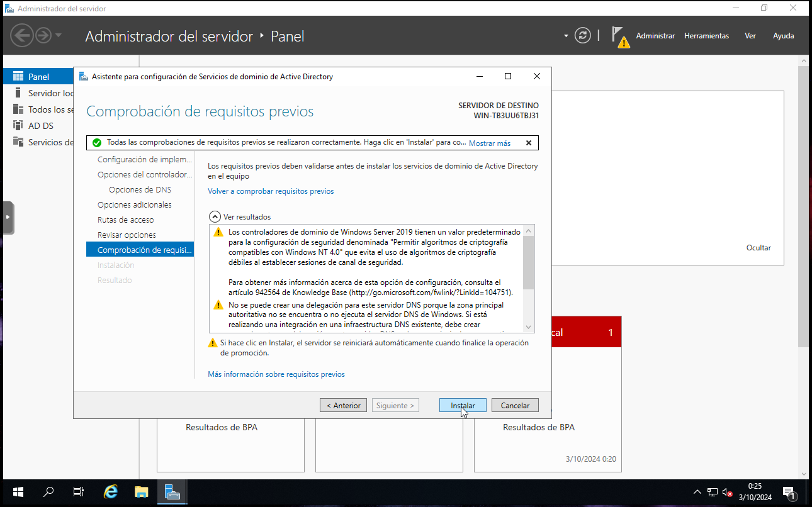This screenshot has height=507, width=812.
Task: Click the results list scrollbar down arrow
Action: 528,327
